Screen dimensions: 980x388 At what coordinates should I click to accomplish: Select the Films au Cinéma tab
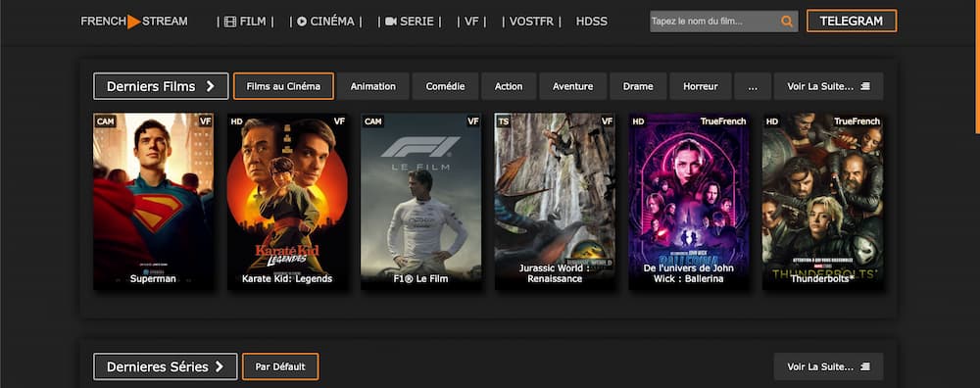pos(283,86)
